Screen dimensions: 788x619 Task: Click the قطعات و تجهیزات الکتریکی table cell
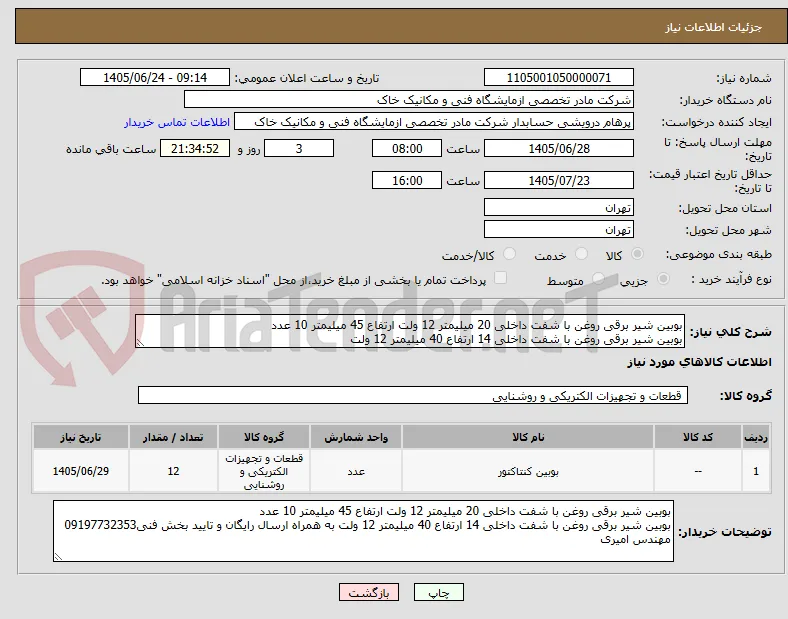pos(264,471)
